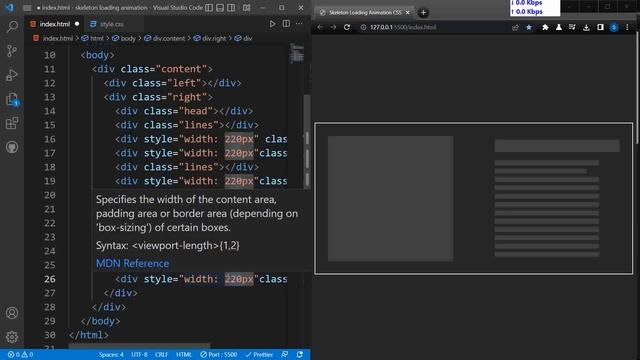Screen dimensions: 640x360
Task: Share this page from the address bar
Action: (x=515, y=27)
